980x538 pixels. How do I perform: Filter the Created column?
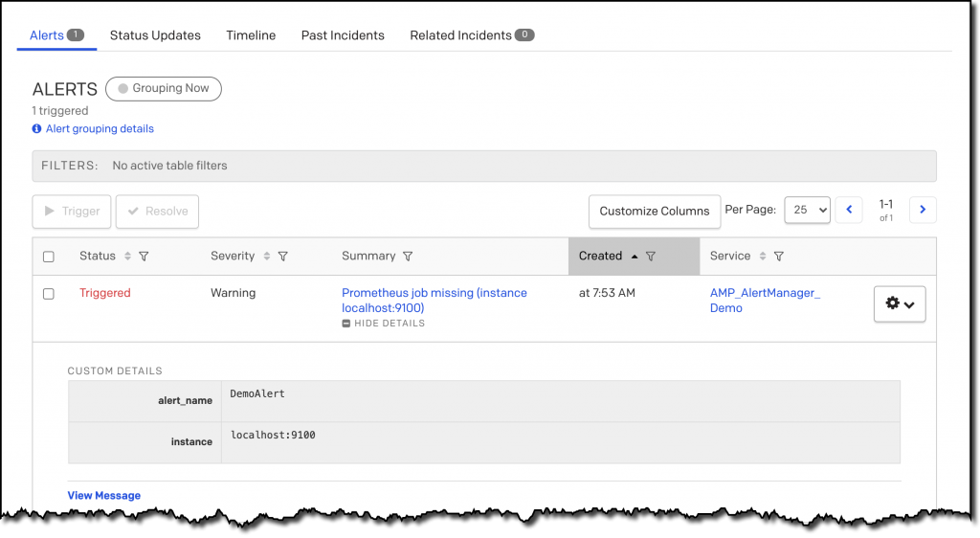tap(651, 257)
